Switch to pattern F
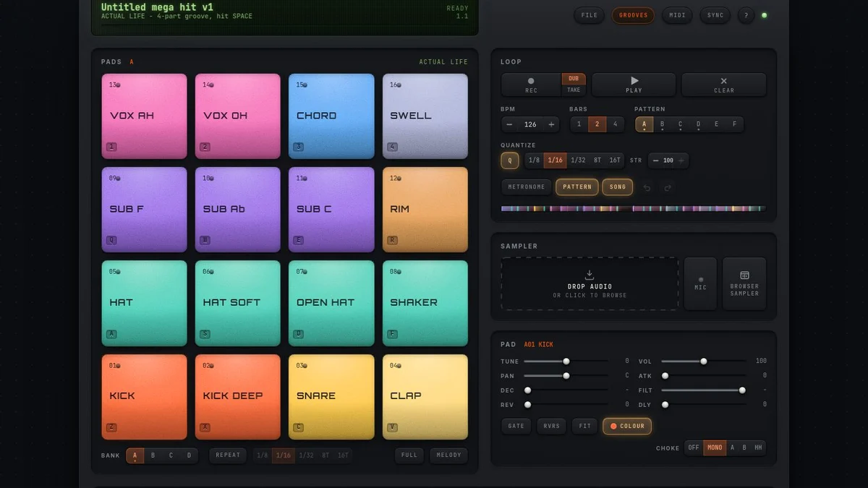Viewport: 868px width, 488px height. click(734, 124)
